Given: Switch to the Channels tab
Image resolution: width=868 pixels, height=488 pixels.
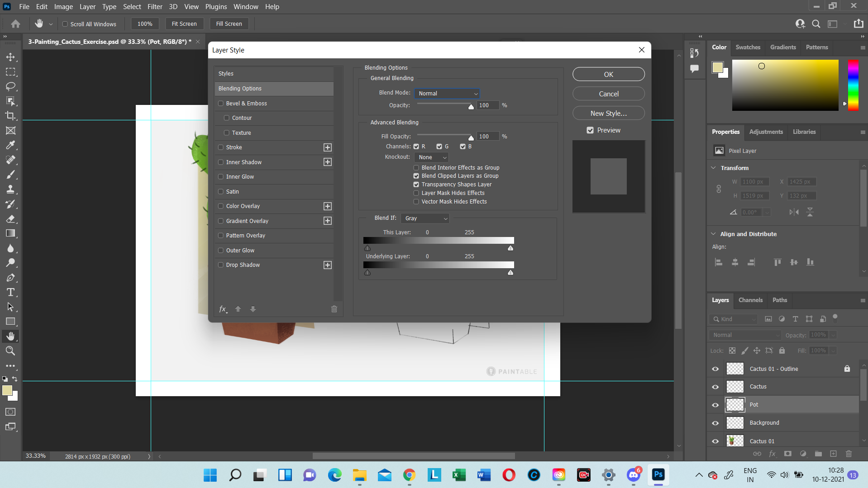Looking at the screenshot, I should tap(750, 300).
